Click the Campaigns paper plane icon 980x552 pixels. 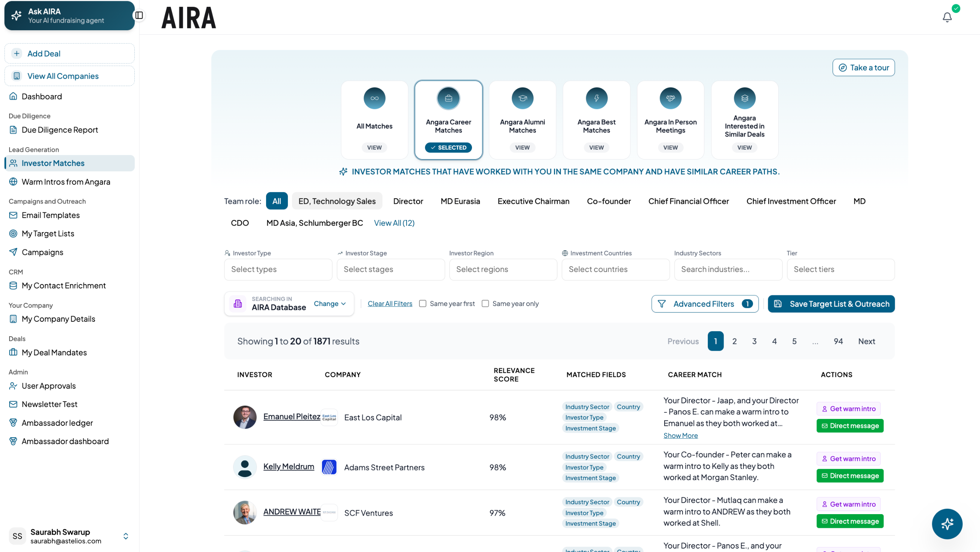(13, 252)
